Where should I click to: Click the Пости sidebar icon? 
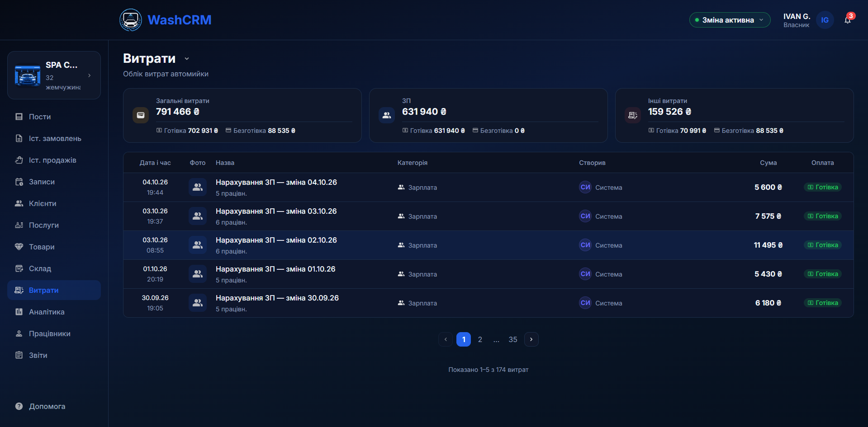[19, 117]
